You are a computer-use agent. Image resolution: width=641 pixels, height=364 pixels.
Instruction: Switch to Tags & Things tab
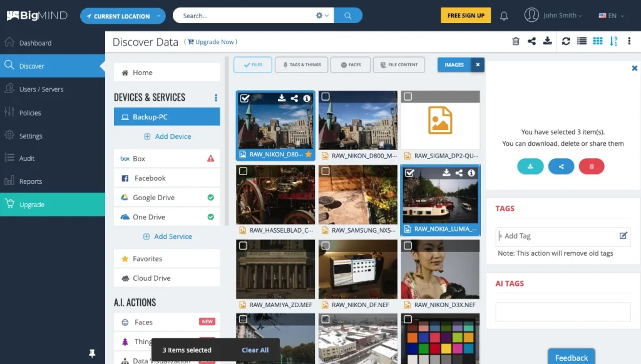point(302,64)
